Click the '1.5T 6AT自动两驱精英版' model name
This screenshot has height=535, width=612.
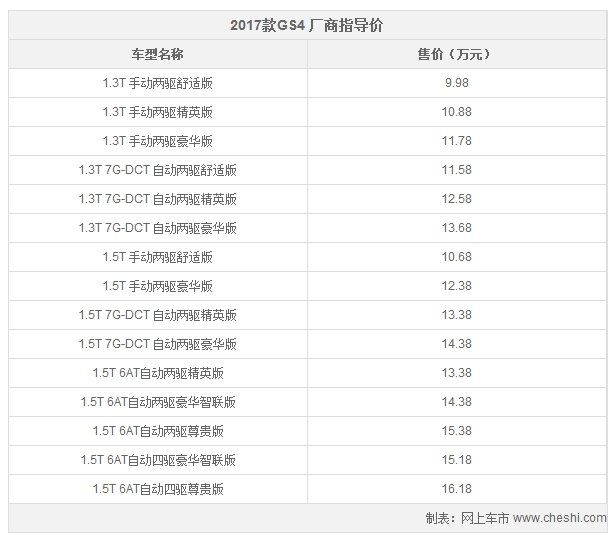(158, 373)
